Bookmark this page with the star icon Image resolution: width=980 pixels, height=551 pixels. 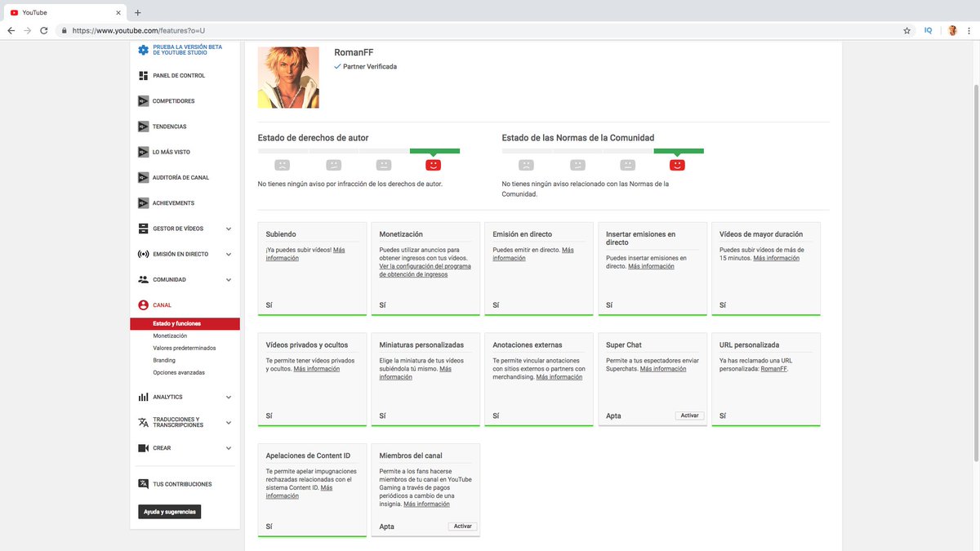click(906, 30)
